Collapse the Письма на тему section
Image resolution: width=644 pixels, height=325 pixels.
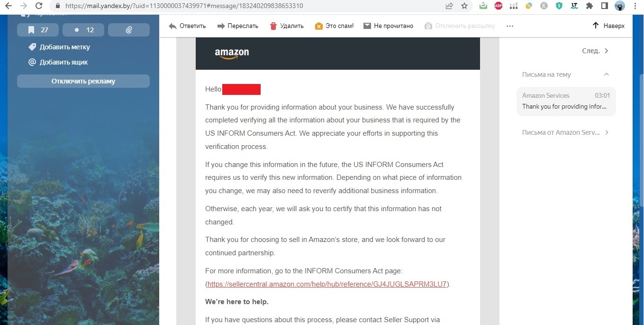pyautogui.click(x=606, y=74)
